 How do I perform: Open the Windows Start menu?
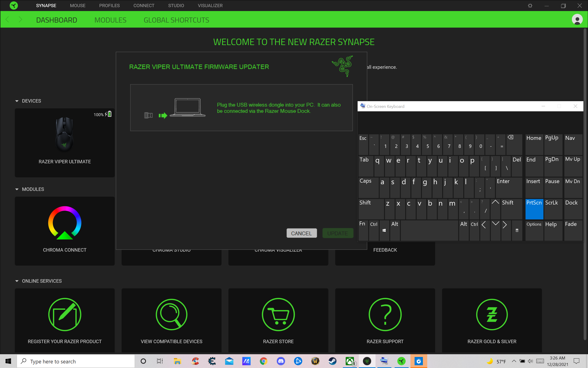coord(8,361)
